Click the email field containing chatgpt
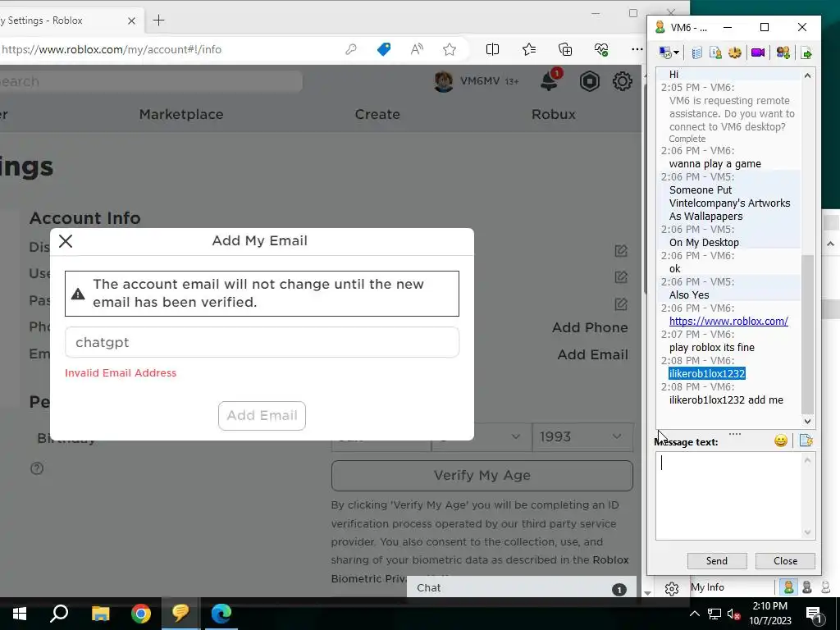 coord(262,342)
